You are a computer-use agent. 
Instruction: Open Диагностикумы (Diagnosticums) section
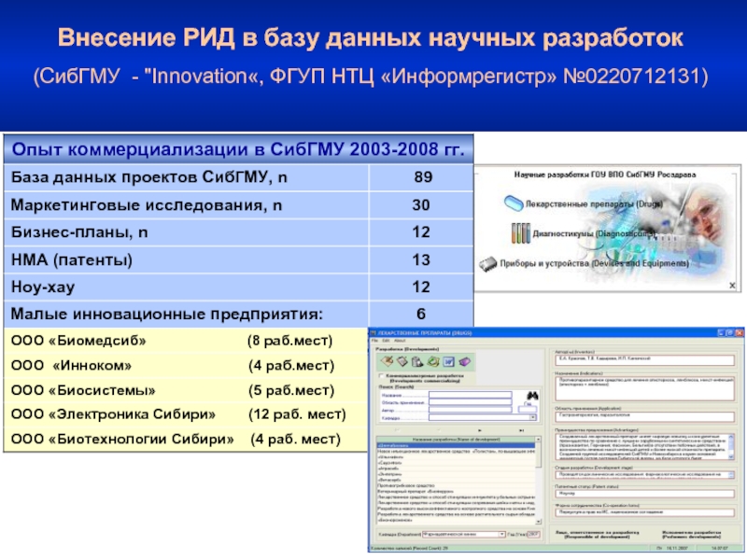594,233
